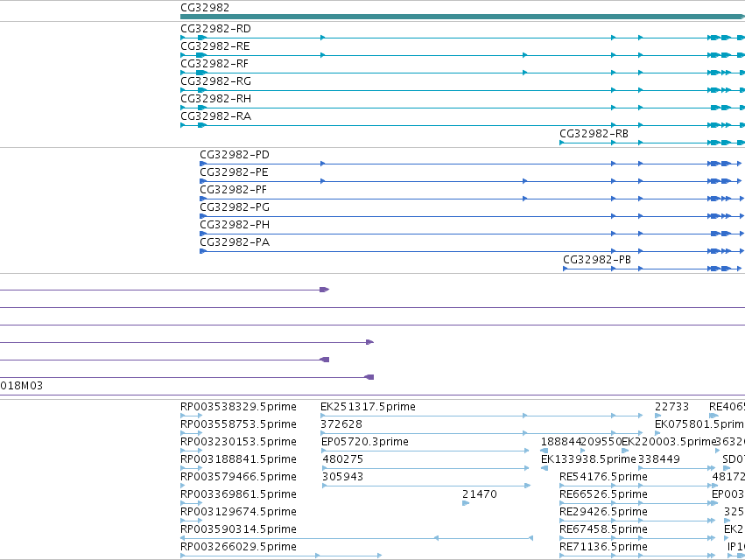
Task: Choose transcript CG32982-RH
Action: [215, 99]
